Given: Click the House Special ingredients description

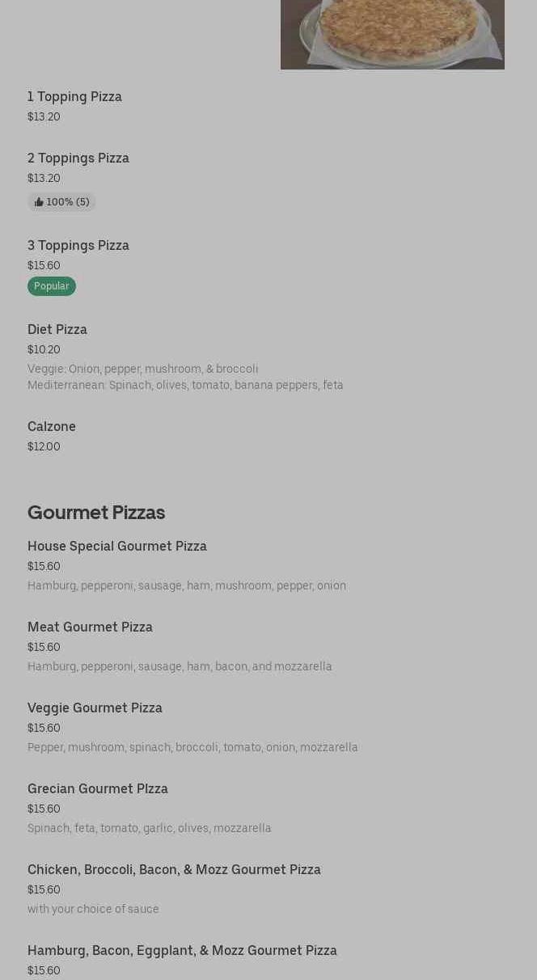Looking at the screenshot, I should (x=187, y=586).
